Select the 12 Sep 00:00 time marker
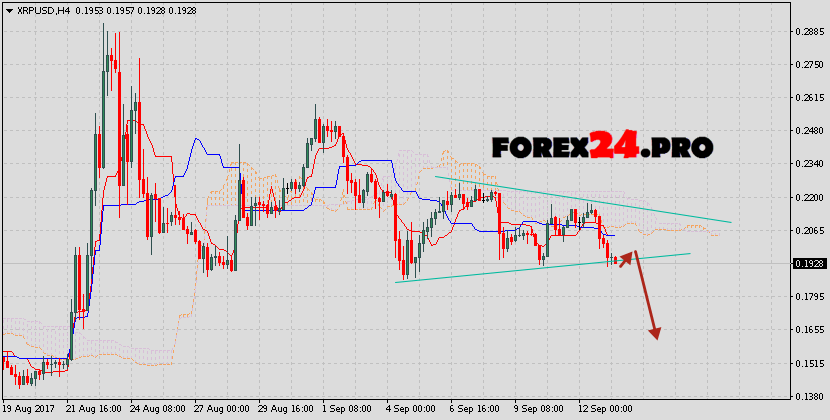The image size is (830, 420). (x=606, y=410)
